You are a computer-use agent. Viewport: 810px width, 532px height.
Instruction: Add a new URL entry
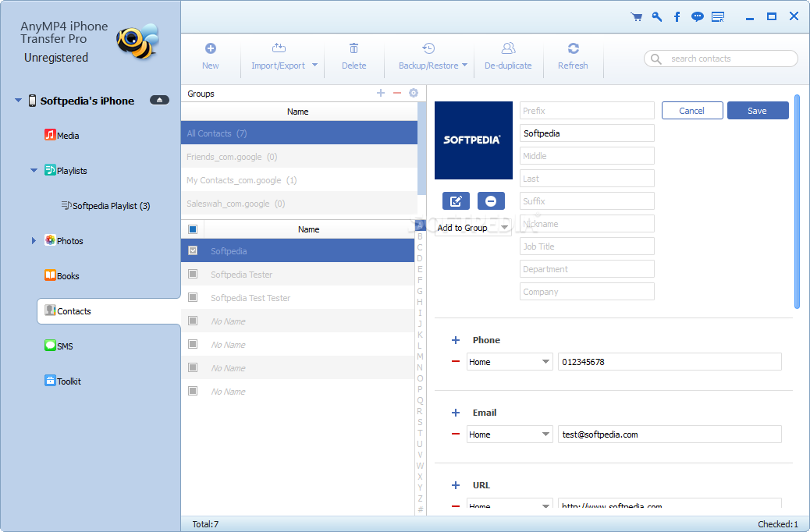pos(456,485)
